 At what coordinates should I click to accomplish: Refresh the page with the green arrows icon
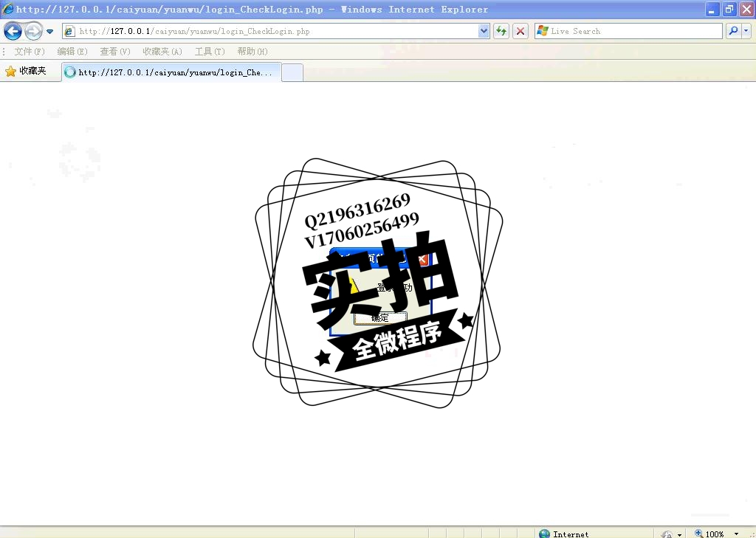point(501,31)
